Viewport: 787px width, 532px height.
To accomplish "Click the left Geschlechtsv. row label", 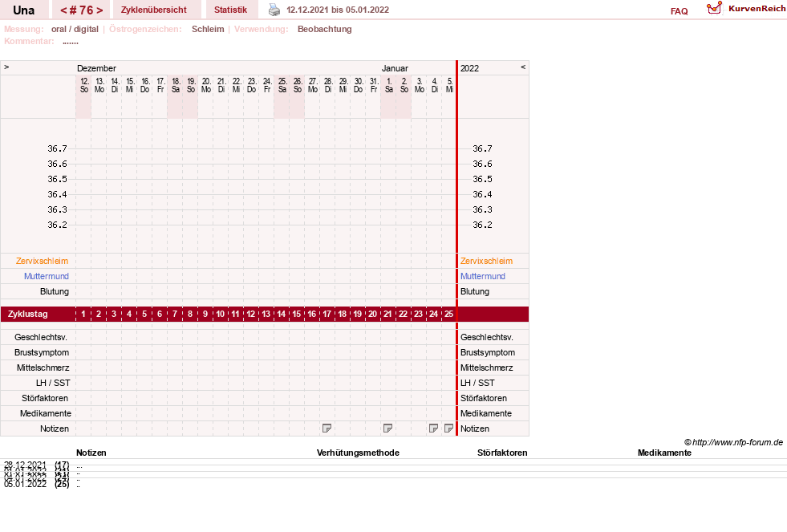I will (41, 337).
